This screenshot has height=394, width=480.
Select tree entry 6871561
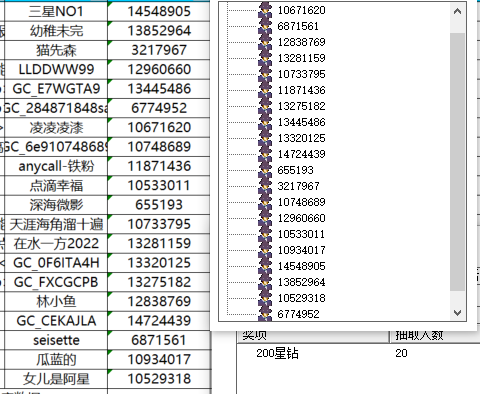pyautogui.click(x=298, y=26)
